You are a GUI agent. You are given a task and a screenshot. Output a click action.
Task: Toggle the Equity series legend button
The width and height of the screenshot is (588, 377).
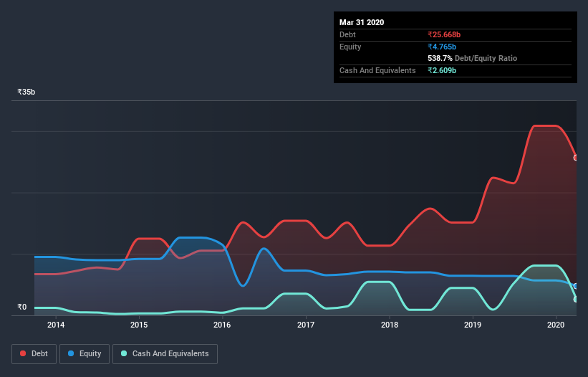(85, 354)
